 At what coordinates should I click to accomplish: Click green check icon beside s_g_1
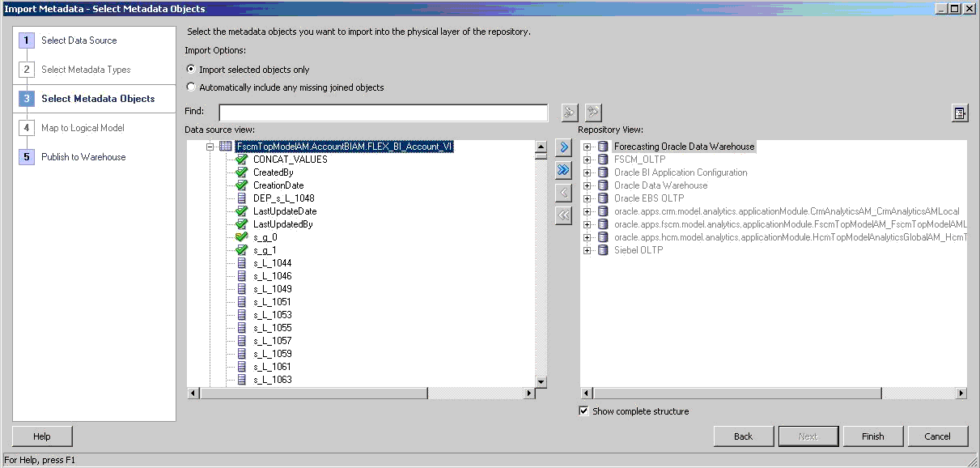tap(241, 250)
